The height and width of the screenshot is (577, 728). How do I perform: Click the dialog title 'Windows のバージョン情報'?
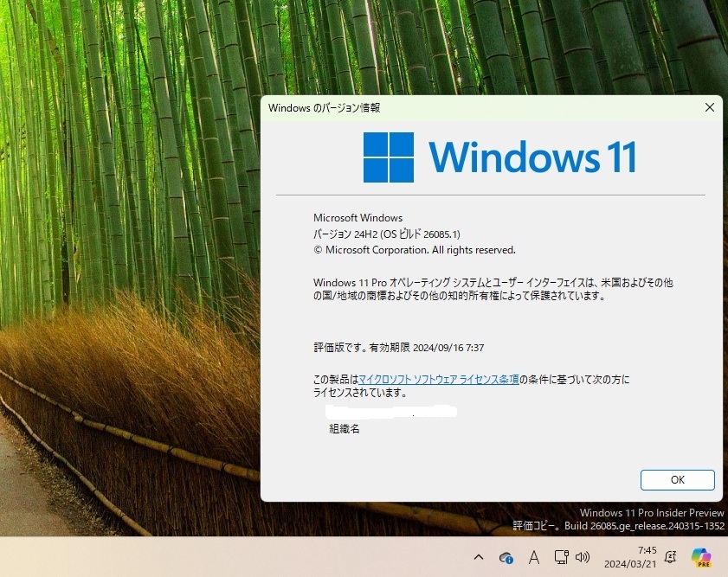pos(324,108)
